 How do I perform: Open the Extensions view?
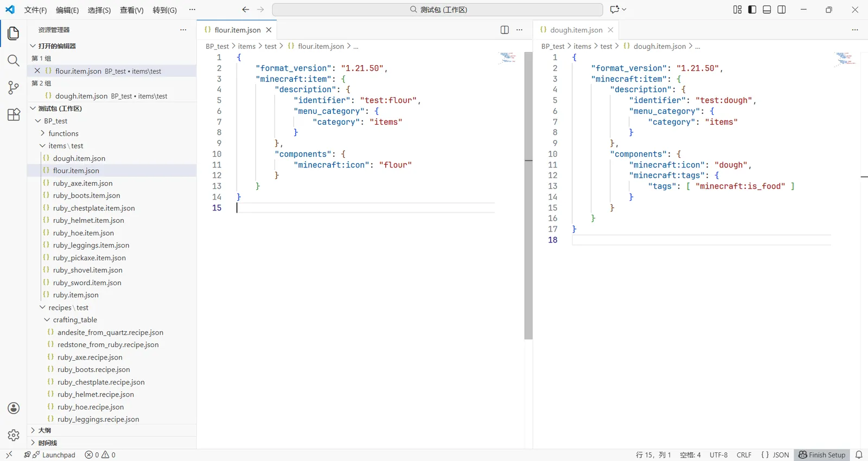pos(14,114)
